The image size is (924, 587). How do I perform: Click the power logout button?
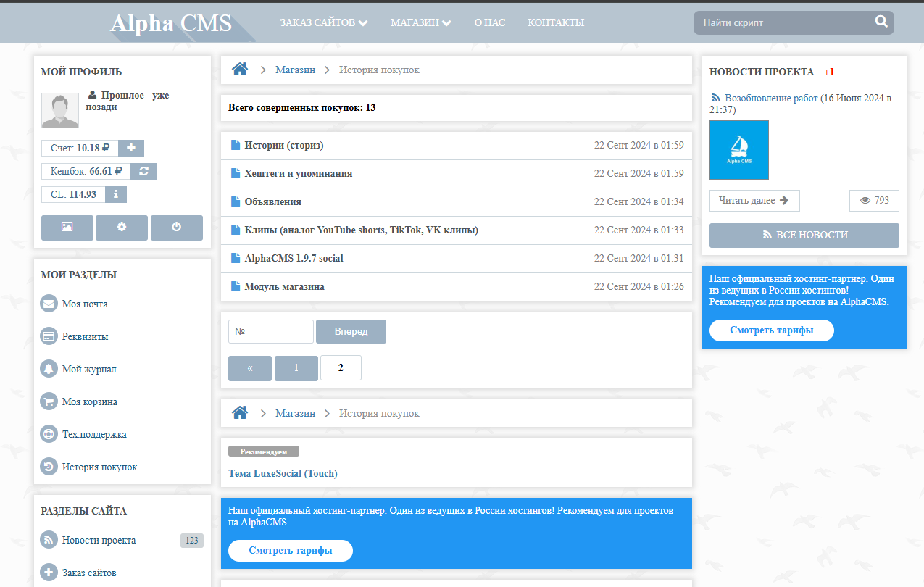176,227
